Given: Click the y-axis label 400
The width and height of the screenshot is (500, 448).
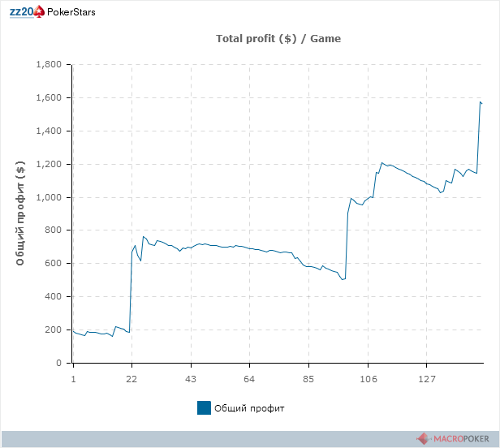Looking at the screenshot, I should (54, 296).
